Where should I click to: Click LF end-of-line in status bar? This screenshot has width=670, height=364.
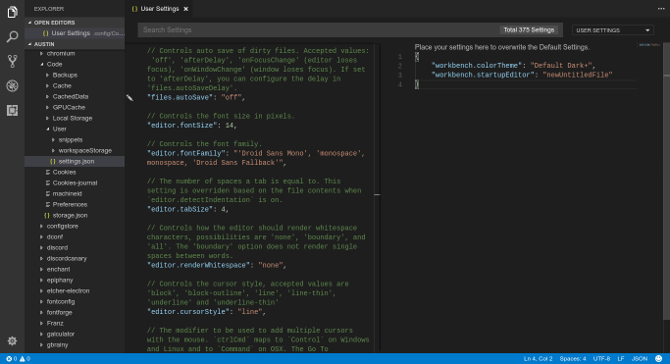point(621,358)
